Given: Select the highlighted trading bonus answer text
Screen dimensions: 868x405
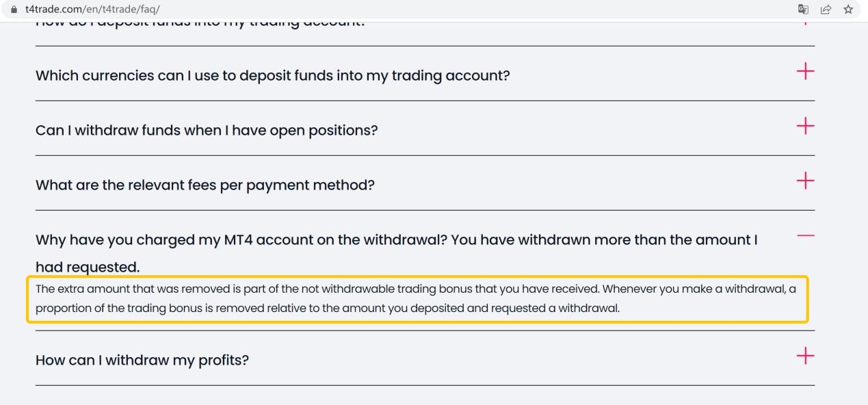Looking at the screenshot, I should [416, 298].
